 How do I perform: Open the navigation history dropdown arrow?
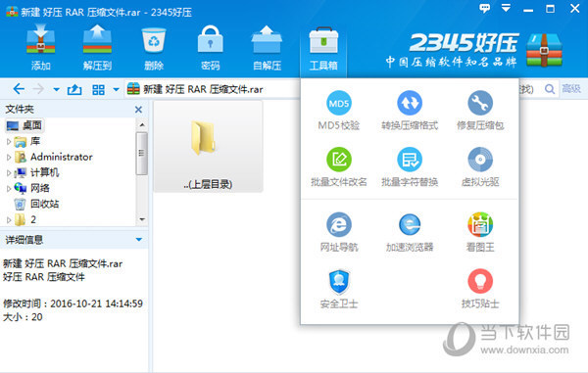[56, 89]
